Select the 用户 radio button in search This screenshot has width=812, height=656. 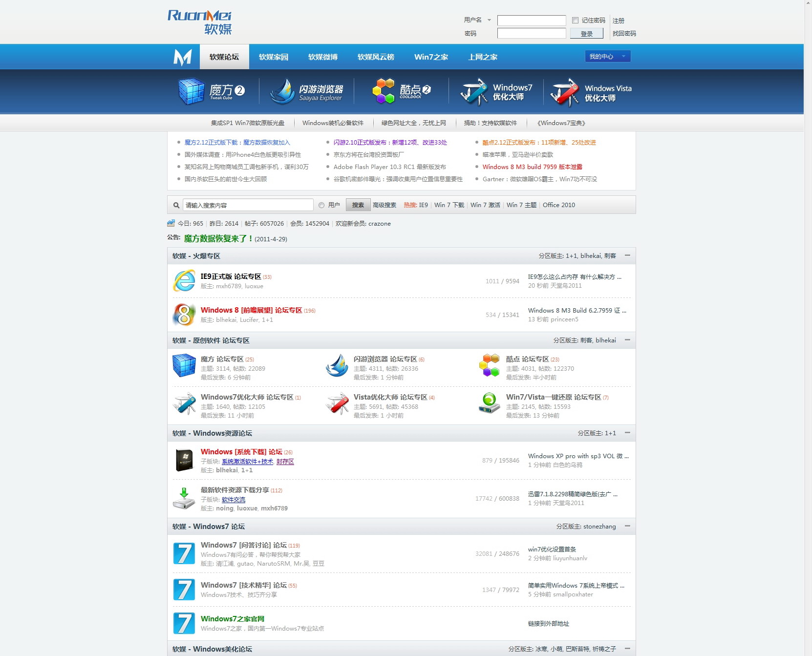click(321, 205)
